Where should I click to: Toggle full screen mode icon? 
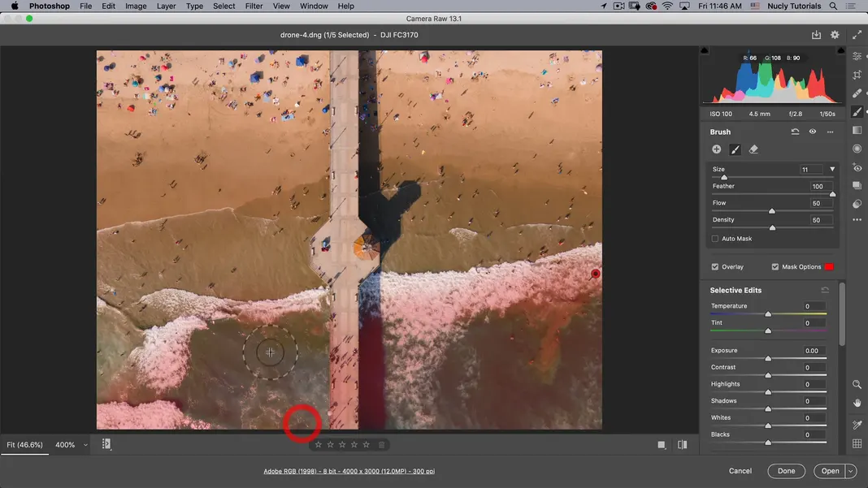pos(857,35)
